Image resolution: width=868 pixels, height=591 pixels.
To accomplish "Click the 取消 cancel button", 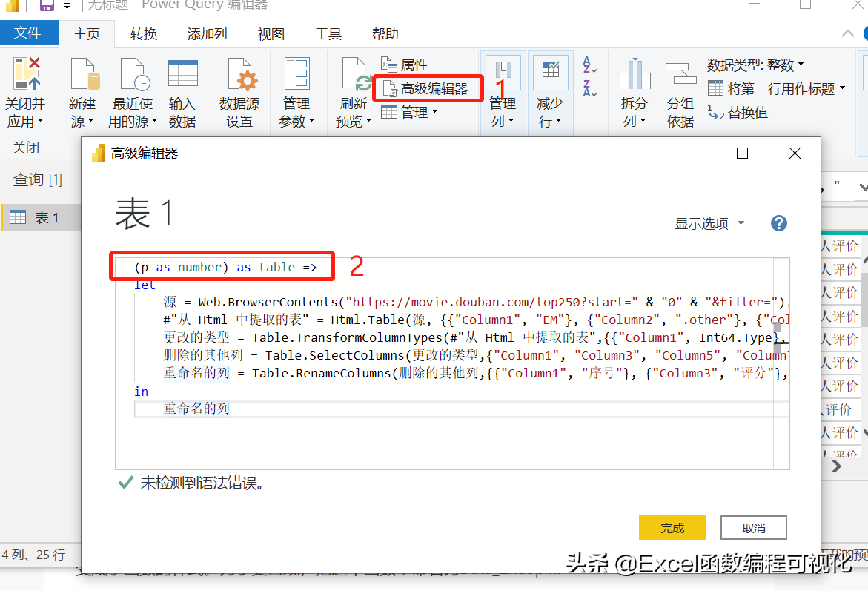I will pyautogui.click(x=753, y=528).
